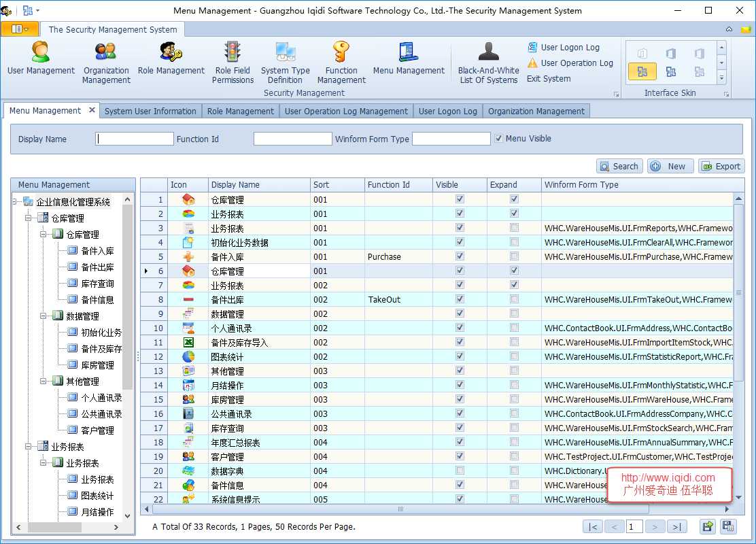This screenshot has width=756, height=544.
Task: Open the User Operation Log ribbon item
Action: [570, 63]
